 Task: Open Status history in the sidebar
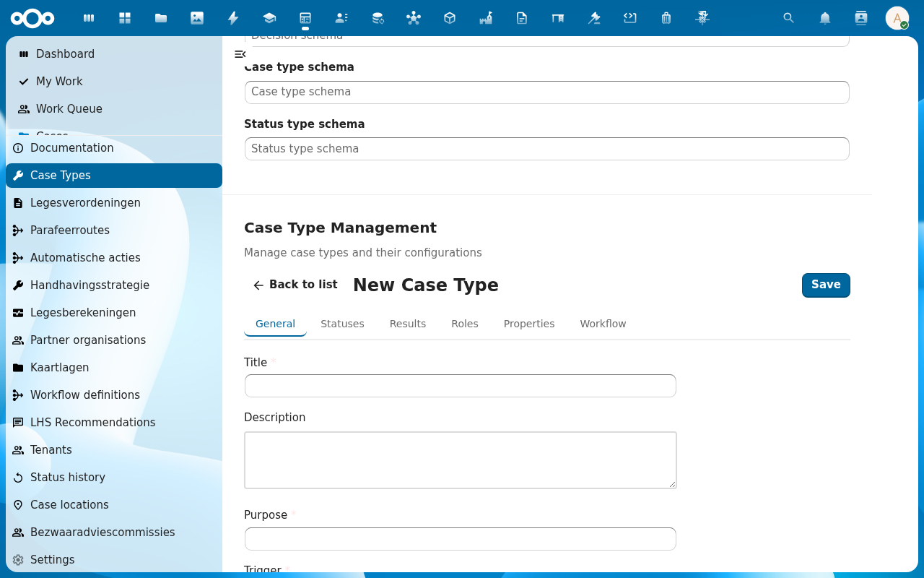[114, 478]
